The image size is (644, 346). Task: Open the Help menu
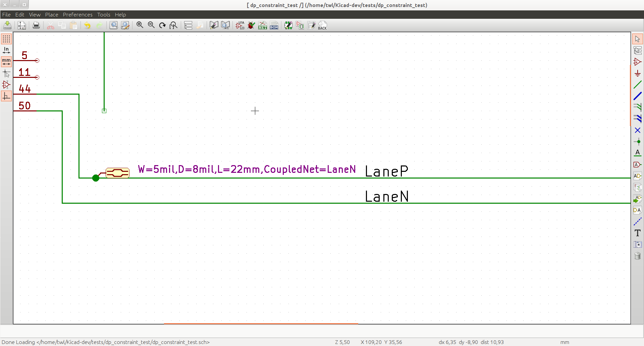[120, 14]
